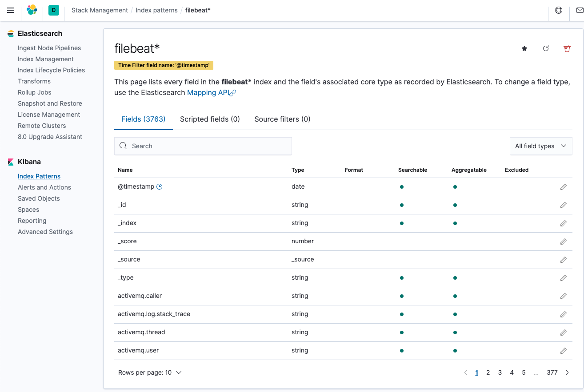Jump to last page 377
584x392 pixels.
click(552, 372)
